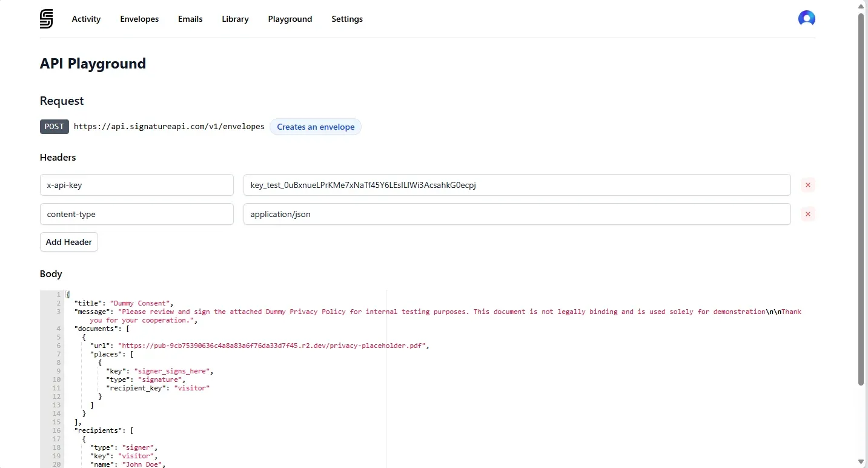Click the Signature API logo
868x468 pixels.
(x=46, y=19)
